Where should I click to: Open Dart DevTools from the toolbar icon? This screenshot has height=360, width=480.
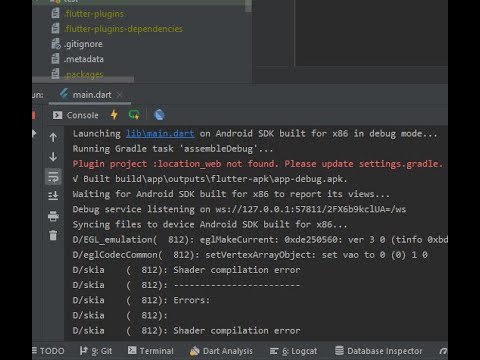[159, 115]
